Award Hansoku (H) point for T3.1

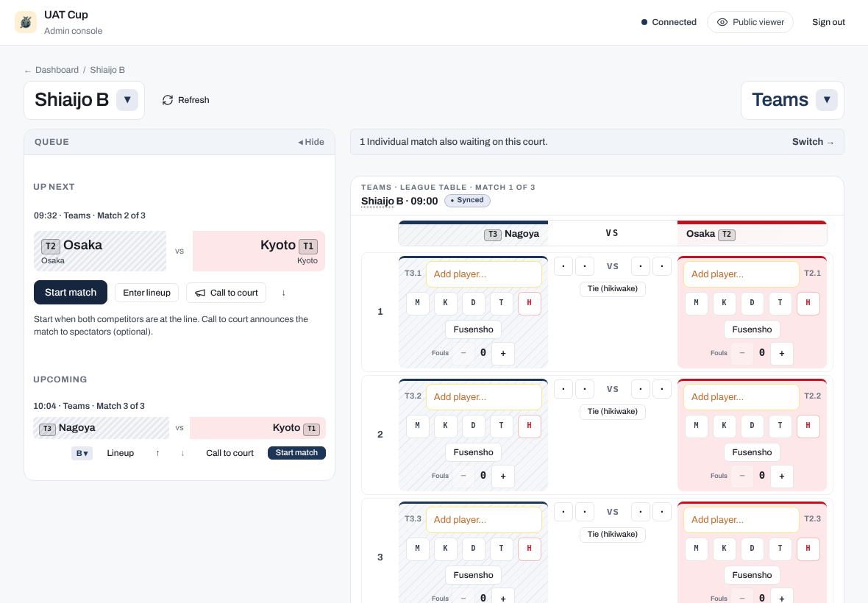(x=529, y=303)
